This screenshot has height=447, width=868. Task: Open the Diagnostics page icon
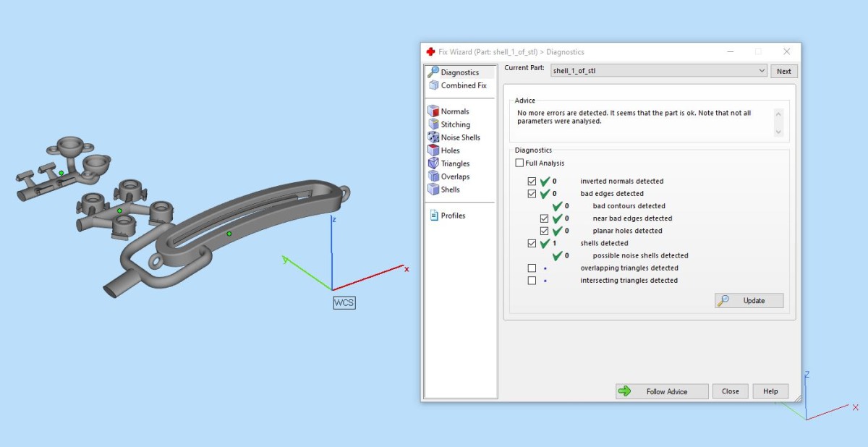click(x=433, y=72)
